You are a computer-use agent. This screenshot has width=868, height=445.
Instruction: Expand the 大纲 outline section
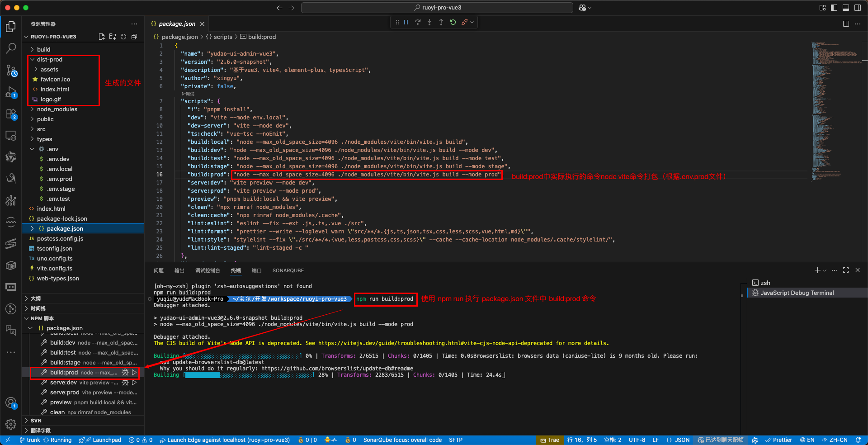83,298
